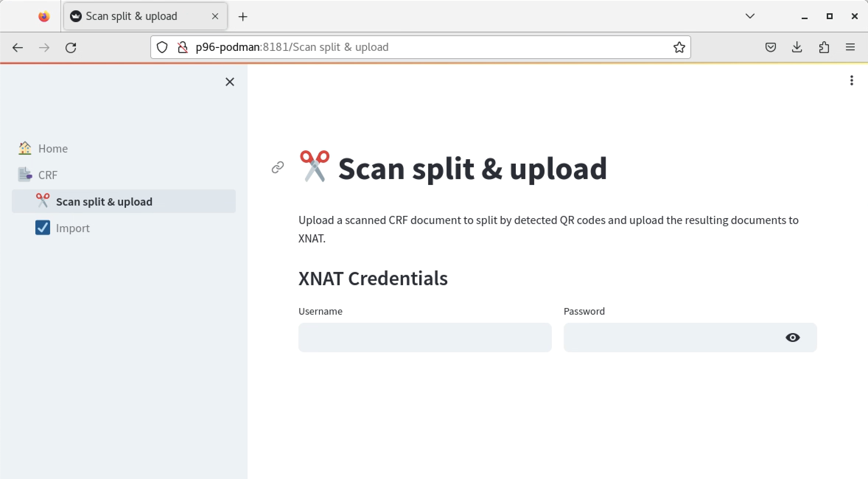
Task: Select the scissors Scan split & upload icon
Action: point(42,201)
